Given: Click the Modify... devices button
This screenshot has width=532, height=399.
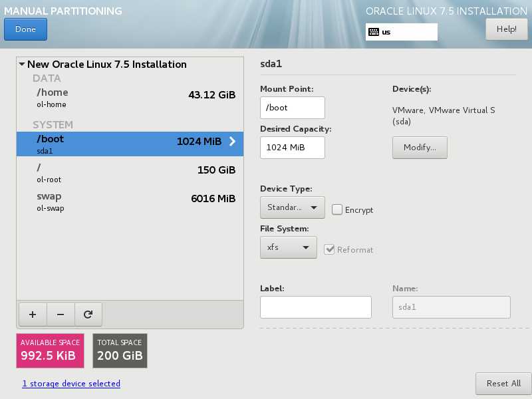Looking at the screenshot, I should (420, 148).
